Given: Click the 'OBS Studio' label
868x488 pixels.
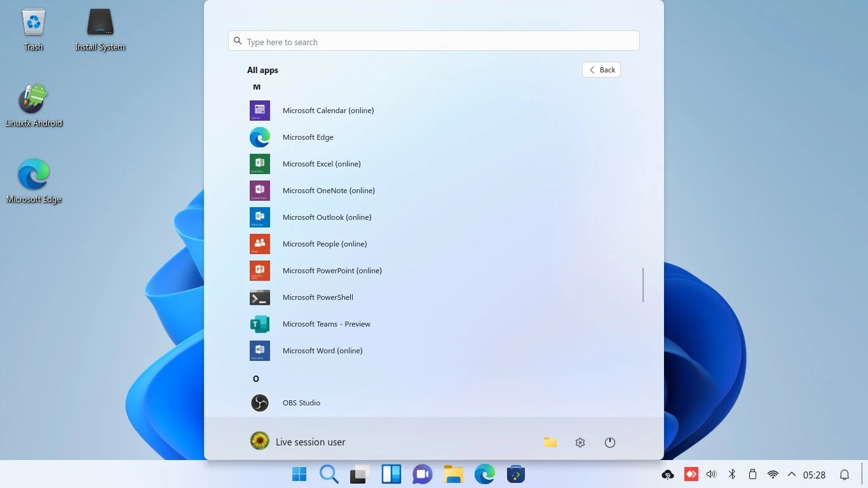Looking at the screenshot, I should click(301, 403).
